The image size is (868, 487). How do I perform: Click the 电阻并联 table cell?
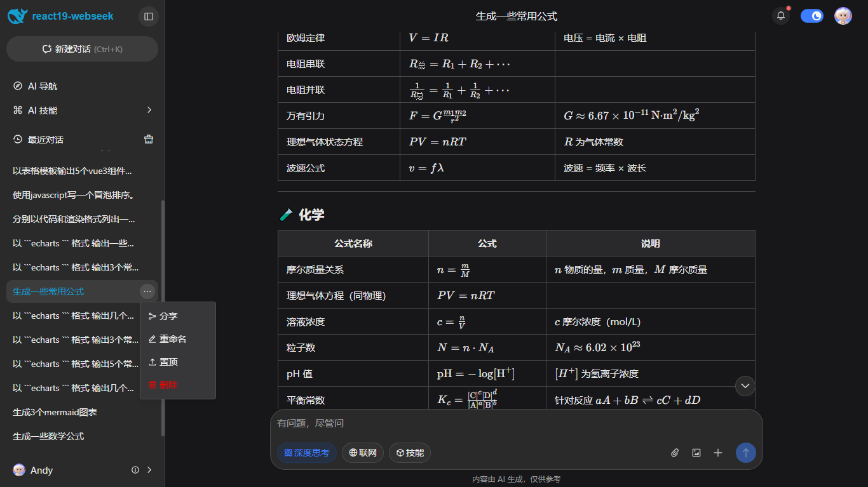(339, 90)
